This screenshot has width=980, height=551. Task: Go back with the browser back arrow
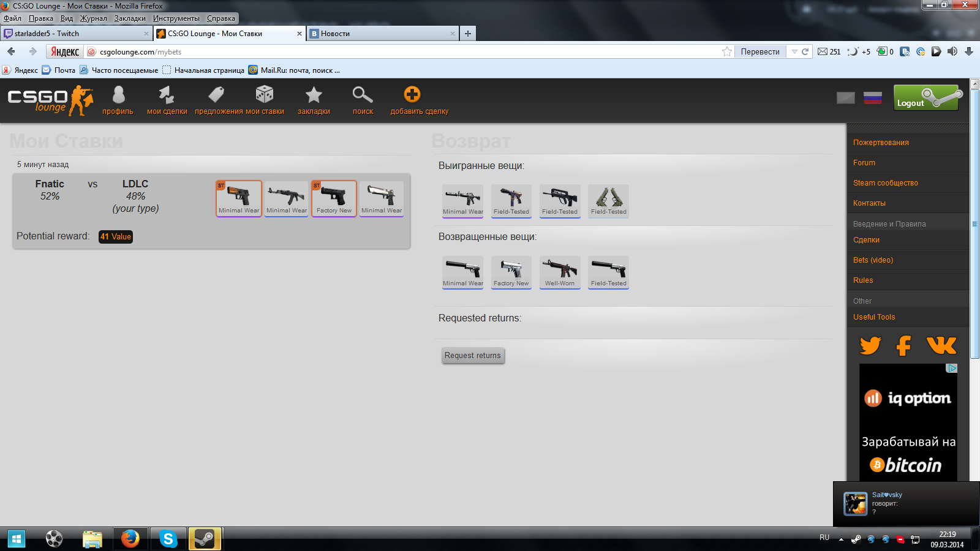11,51
